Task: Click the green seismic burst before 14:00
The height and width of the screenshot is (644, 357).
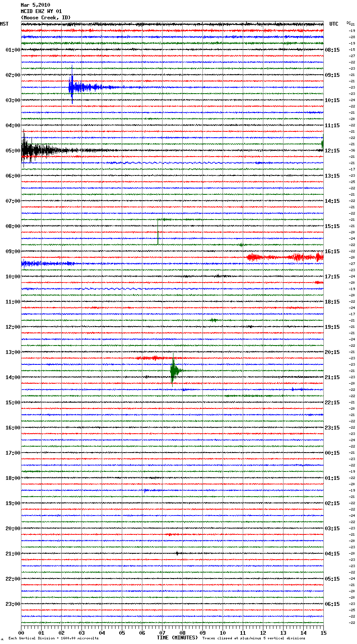Action: [176, 370]
